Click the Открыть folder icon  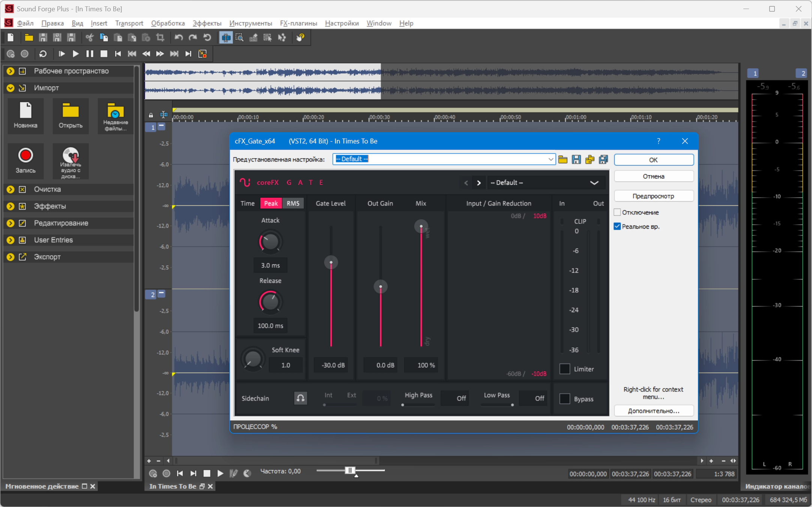[x=71, y=116]
